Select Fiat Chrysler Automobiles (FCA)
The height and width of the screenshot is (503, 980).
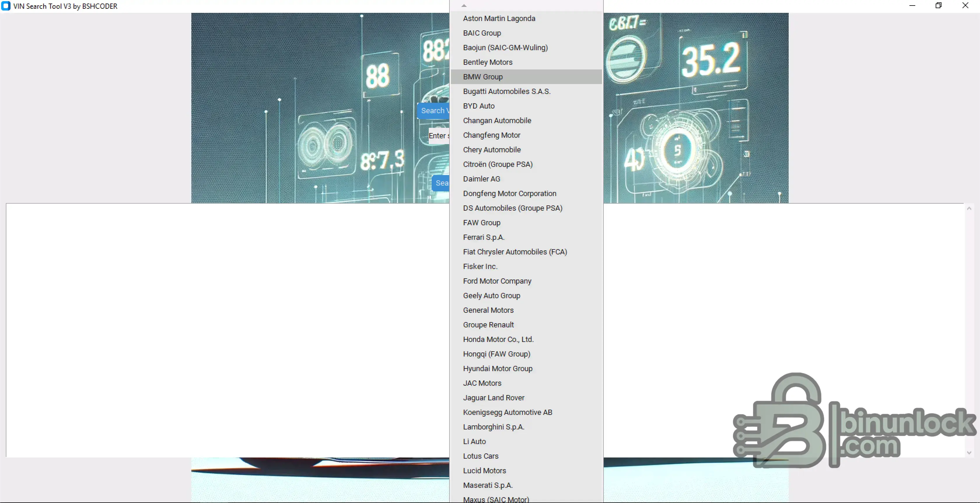click(x=526, y=252)
